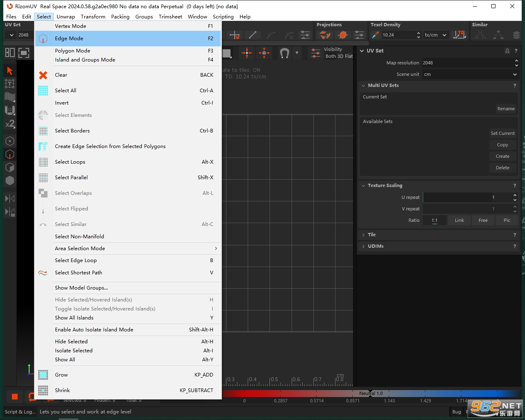Open the Packing menu

click(120, 16)
